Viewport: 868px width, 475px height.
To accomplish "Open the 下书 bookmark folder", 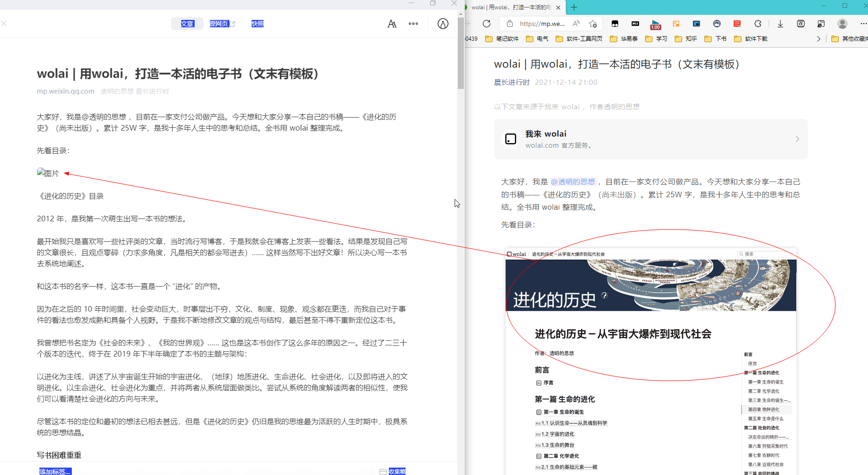I will click(x=716, y=39).
